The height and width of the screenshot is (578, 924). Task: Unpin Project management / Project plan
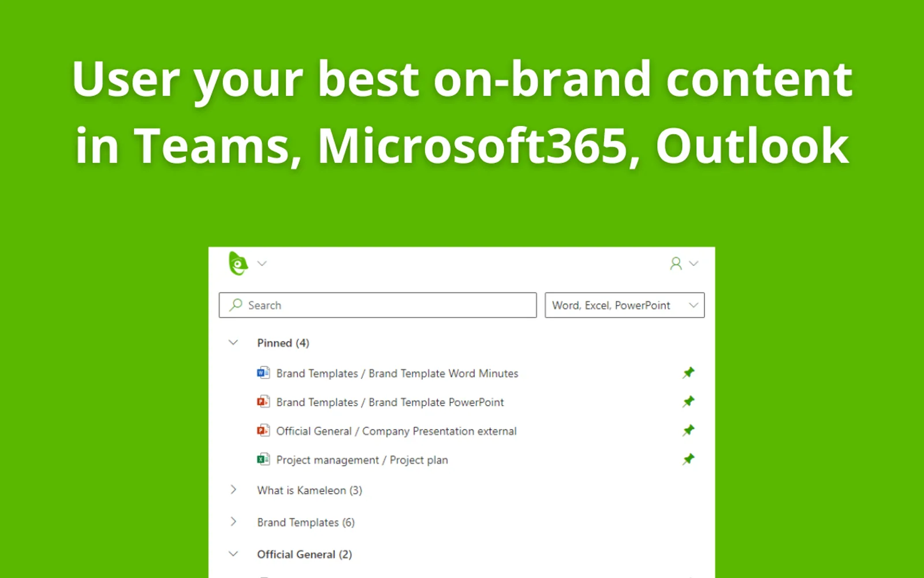tap(688, 460)
